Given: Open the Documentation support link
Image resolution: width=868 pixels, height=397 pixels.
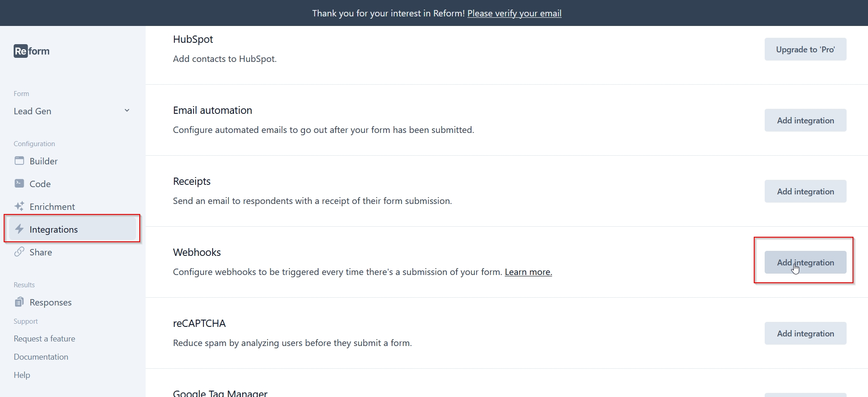Looking at the screenshot, I should point(41,357).
